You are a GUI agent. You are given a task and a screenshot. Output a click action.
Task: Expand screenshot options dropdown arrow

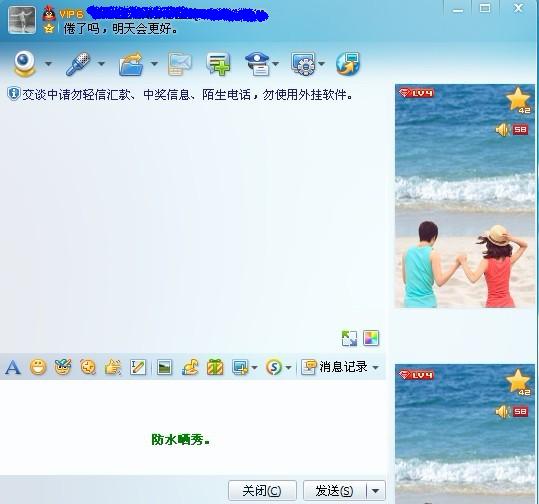coord(254,368)
